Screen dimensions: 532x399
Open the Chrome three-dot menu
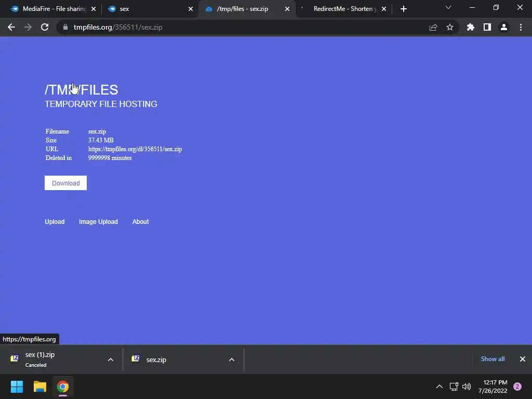[x=521, y=27]
